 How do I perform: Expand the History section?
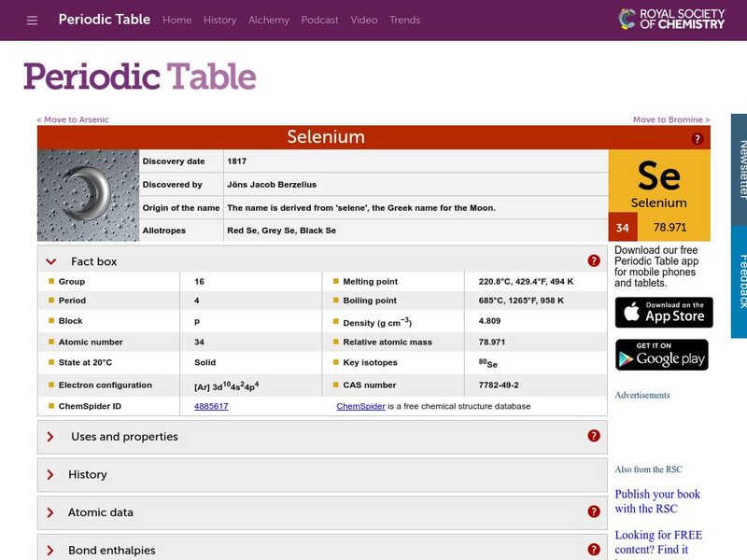click(x=87, y=474)
